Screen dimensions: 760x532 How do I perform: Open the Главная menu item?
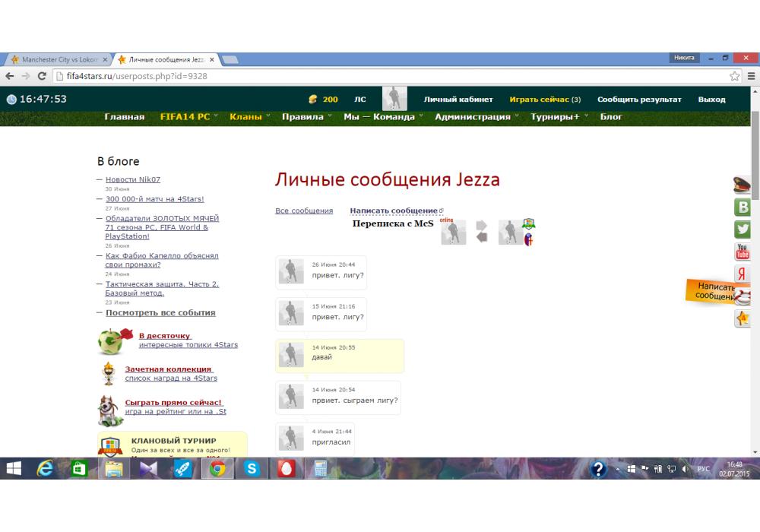point(125,117)
